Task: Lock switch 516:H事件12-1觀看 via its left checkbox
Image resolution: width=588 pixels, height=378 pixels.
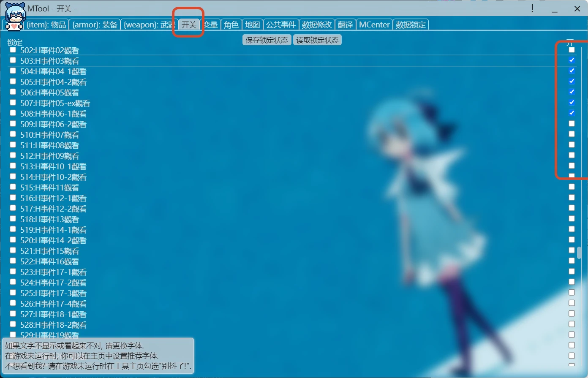Action: [13, 198]
